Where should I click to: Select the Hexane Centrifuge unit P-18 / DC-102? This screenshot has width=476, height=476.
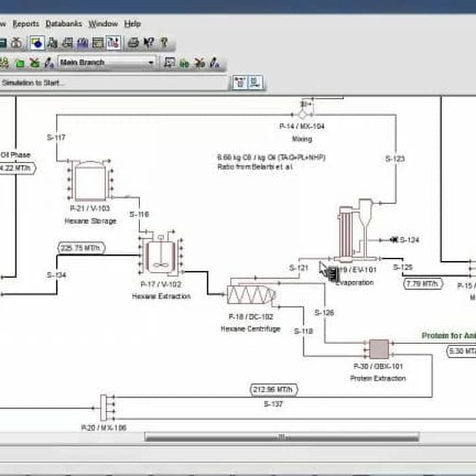tap(252, 294)
